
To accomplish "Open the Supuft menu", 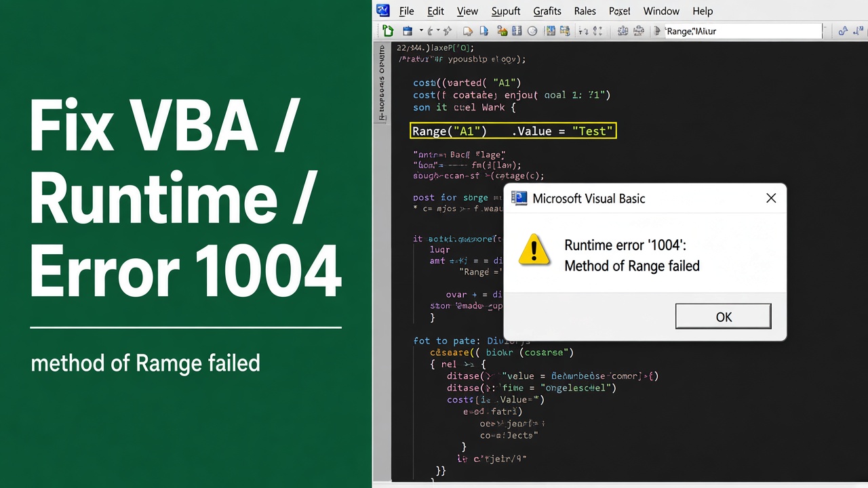I will [505, 11].
